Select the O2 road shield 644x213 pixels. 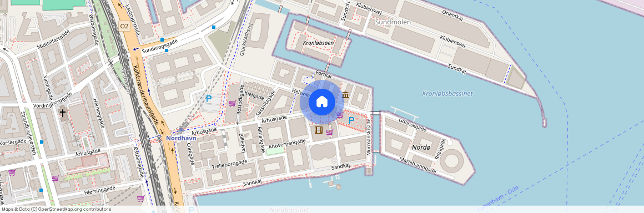(124, 26)
